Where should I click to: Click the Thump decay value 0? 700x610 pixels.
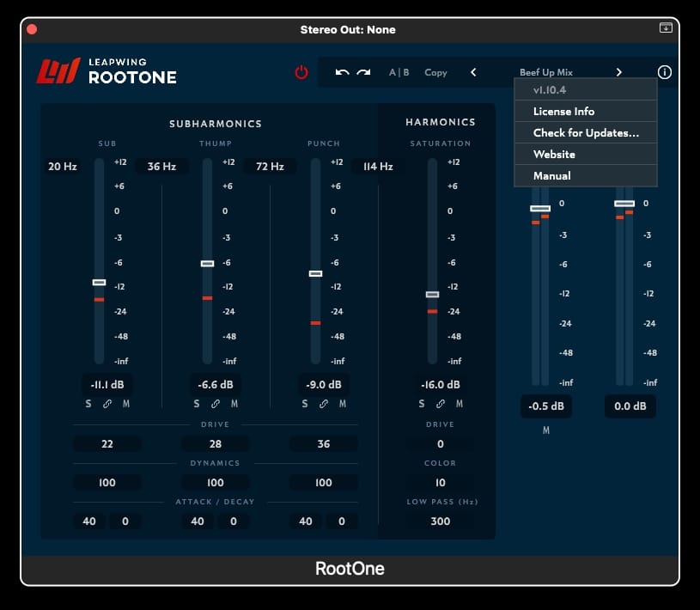(234, 522)
